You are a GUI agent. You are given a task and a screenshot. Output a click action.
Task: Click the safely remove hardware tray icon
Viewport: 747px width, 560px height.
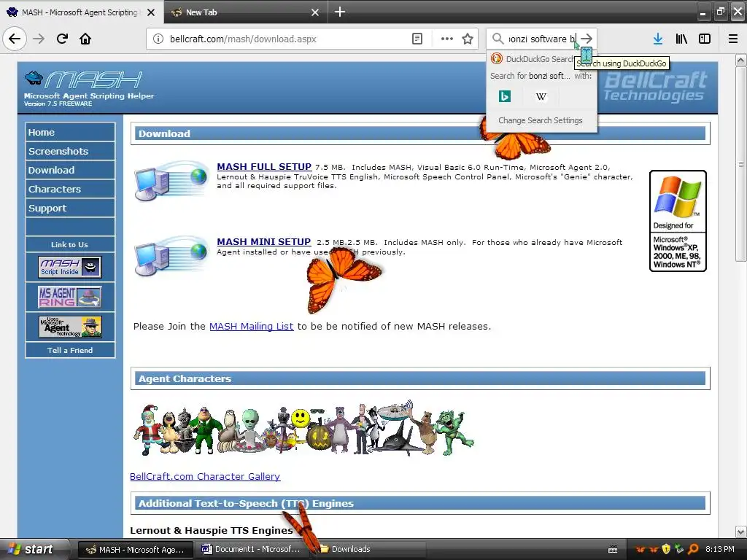point(679,549)
